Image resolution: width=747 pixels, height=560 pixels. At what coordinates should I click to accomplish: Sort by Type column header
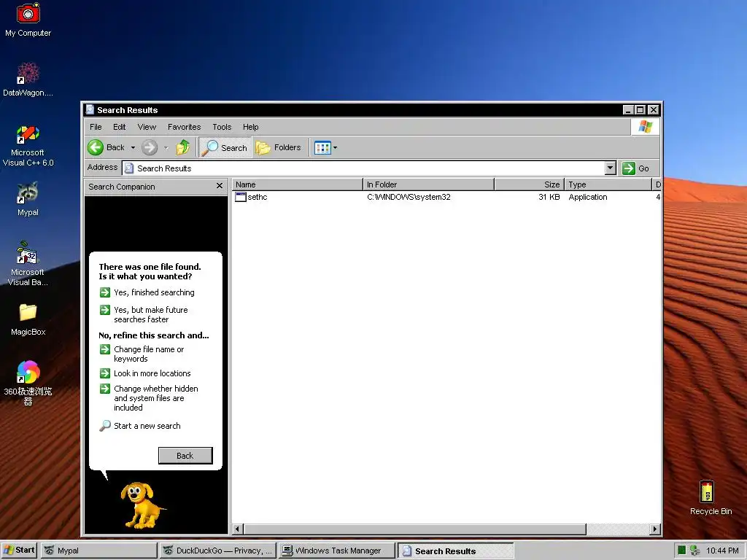coord(608,184)
